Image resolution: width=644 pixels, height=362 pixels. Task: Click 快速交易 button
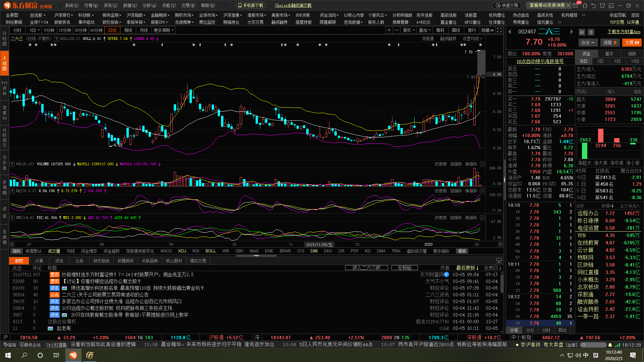pyautogui.click(x=507, y=5)
